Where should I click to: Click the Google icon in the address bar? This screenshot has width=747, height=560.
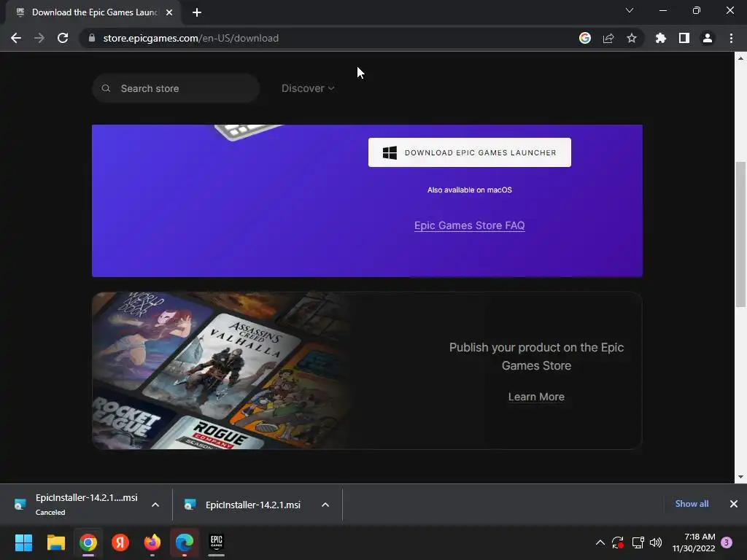point(585,38)
